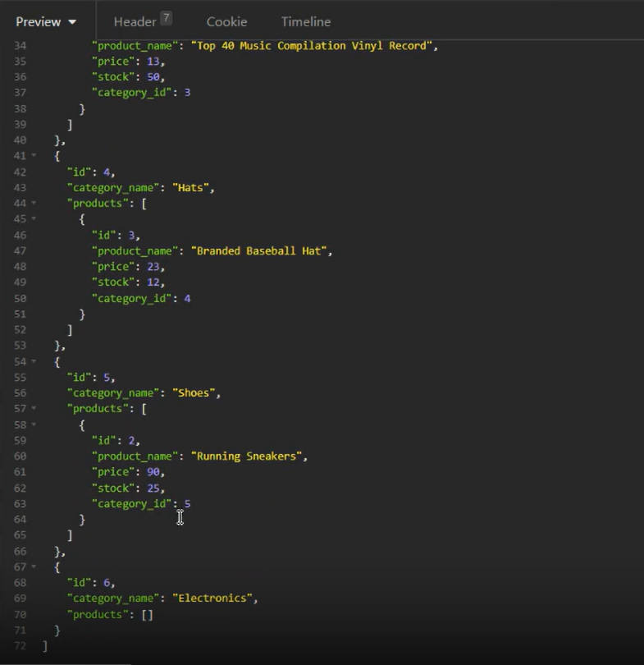Click the "Shoes" category name value

click(x=195, y=393)
